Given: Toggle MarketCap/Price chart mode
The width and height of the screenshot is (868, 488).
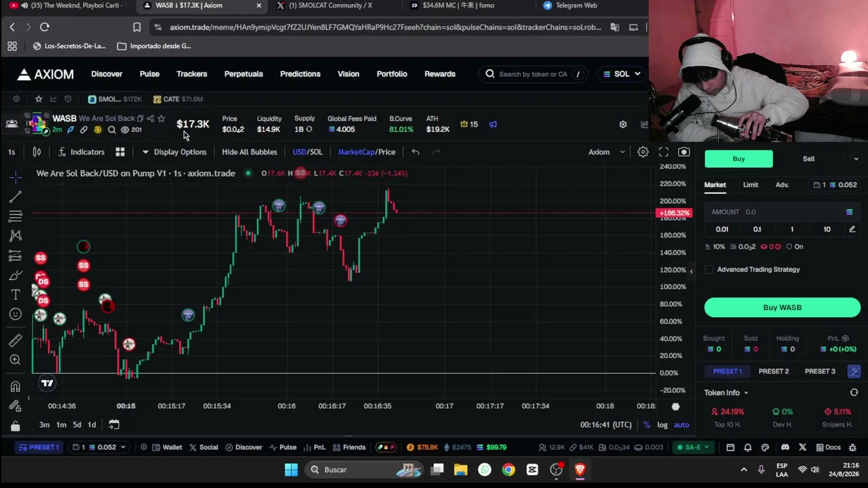Looking at the screenshot, I should [367, 152].
